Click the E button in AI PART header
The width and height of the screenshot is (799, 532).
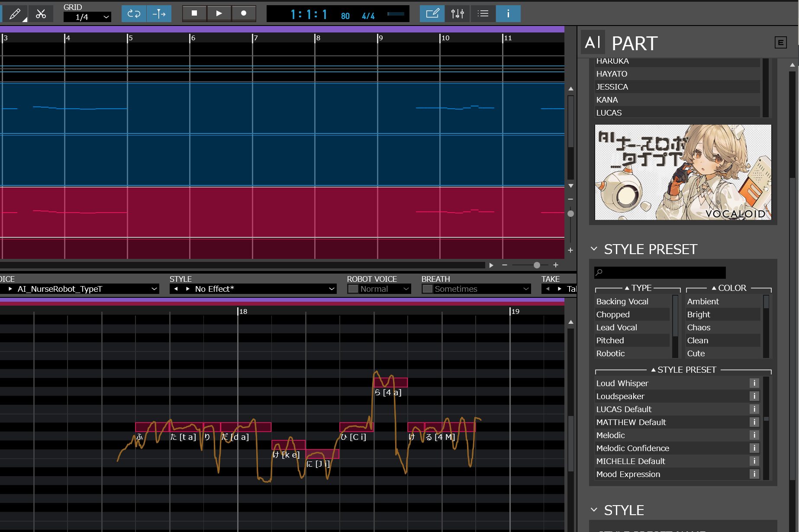[x=780, y=42]
